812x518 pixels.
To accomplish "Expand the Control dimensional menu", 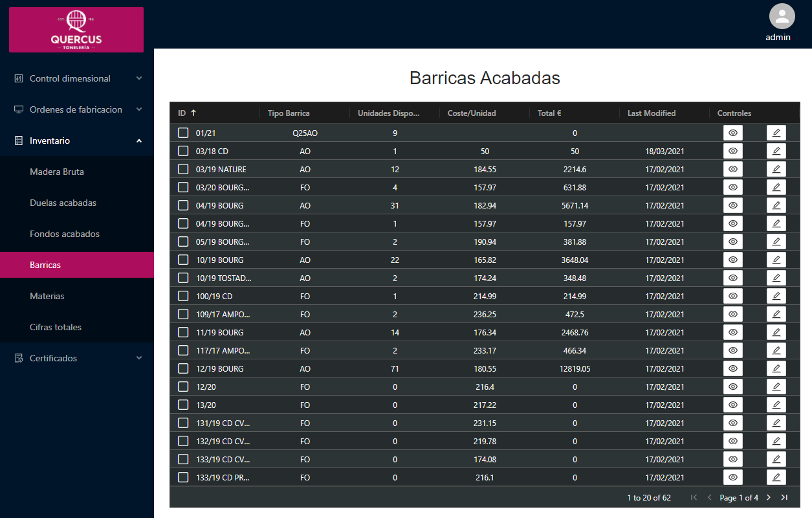I will (x=77, y=78).
